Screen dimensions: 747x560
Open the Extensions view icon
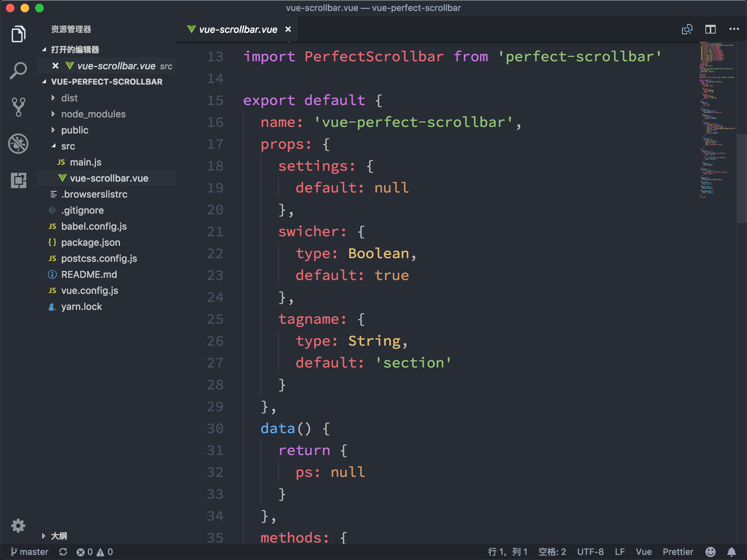pyautogui.click(x=18, y=180)
